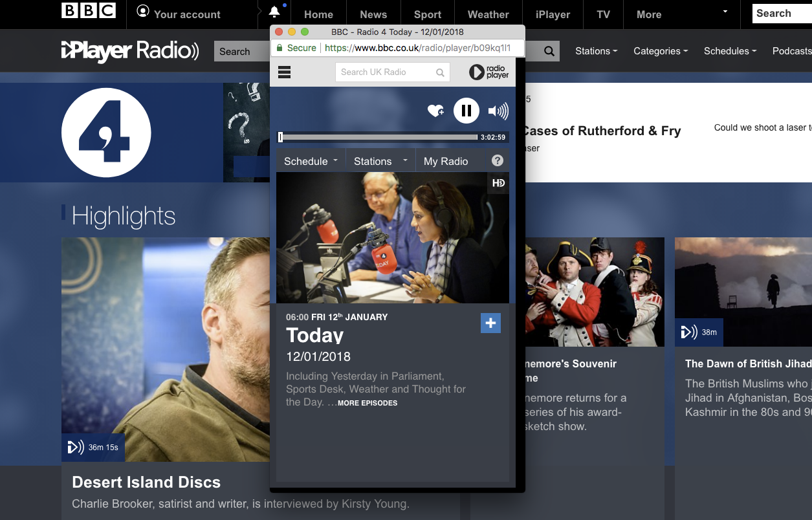Click the soldiers costume sketch show thumbnail
Screen dimensions: 812x520
[x=595, y=292]
